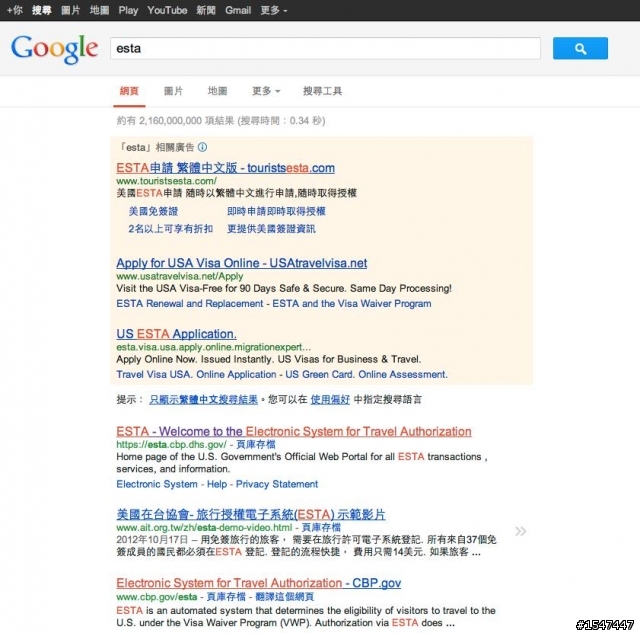Open the US ESTA Application ad

coord(176,334)
